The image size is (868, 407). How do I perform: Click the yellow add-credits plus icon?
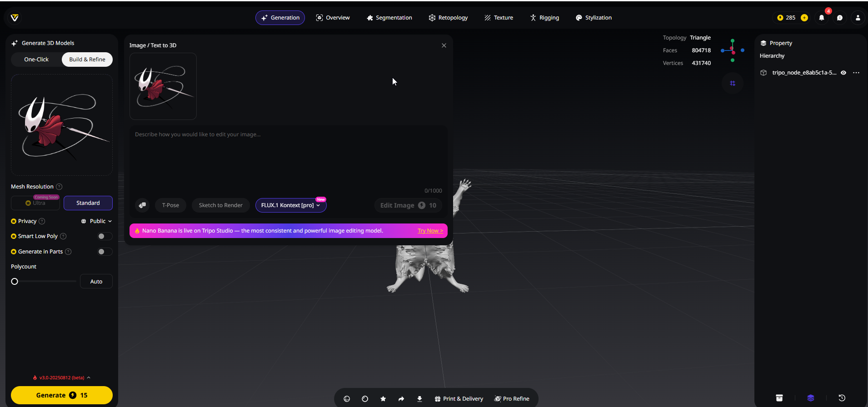[804, 18]
